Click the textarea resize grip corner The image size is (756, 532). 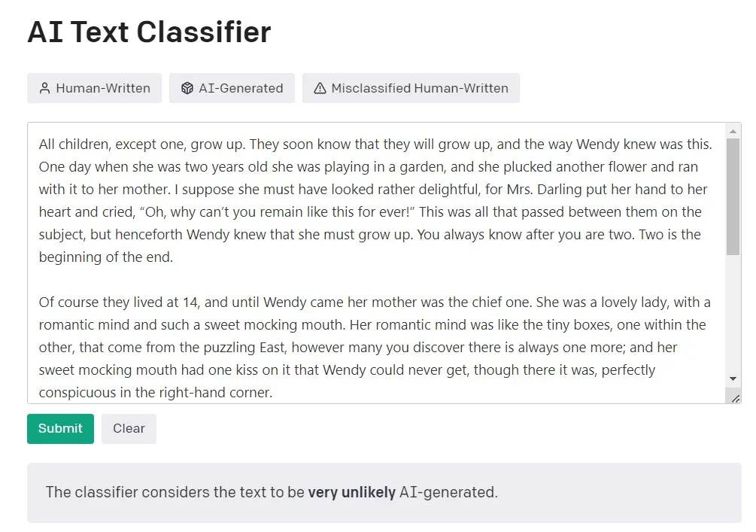[735, 398]
